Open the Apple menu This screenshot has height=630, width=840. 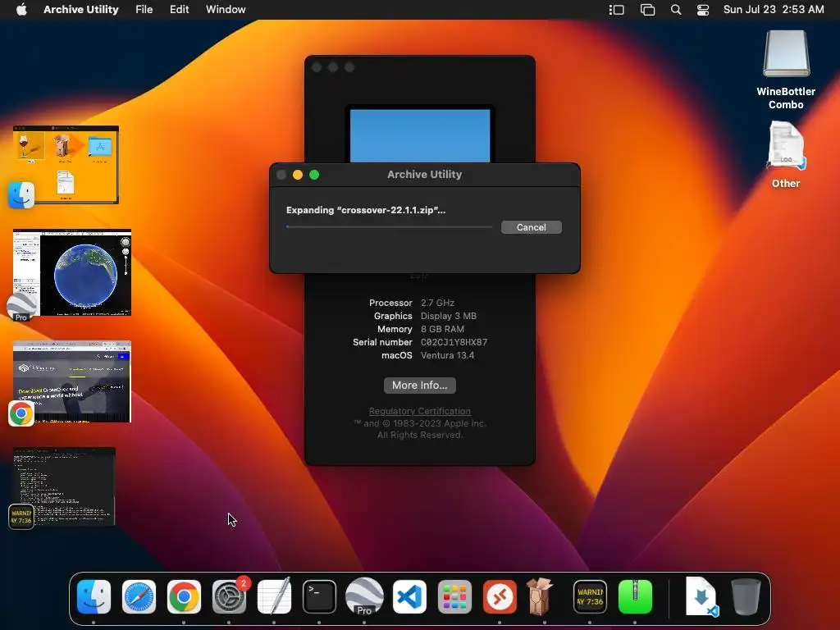[x=21, y=9]
